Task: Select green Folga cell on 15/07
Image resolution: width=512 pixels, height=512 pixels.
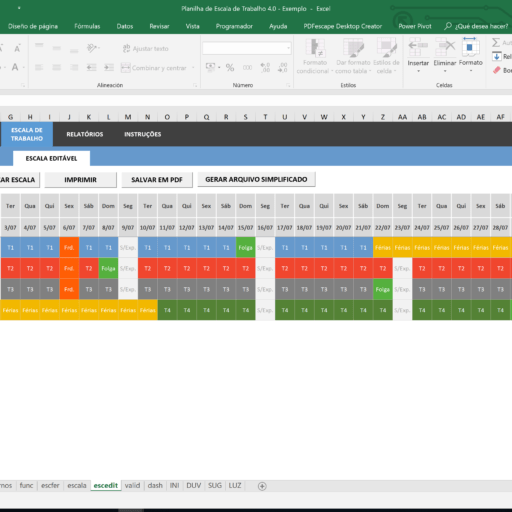Action: pos(245,248)
